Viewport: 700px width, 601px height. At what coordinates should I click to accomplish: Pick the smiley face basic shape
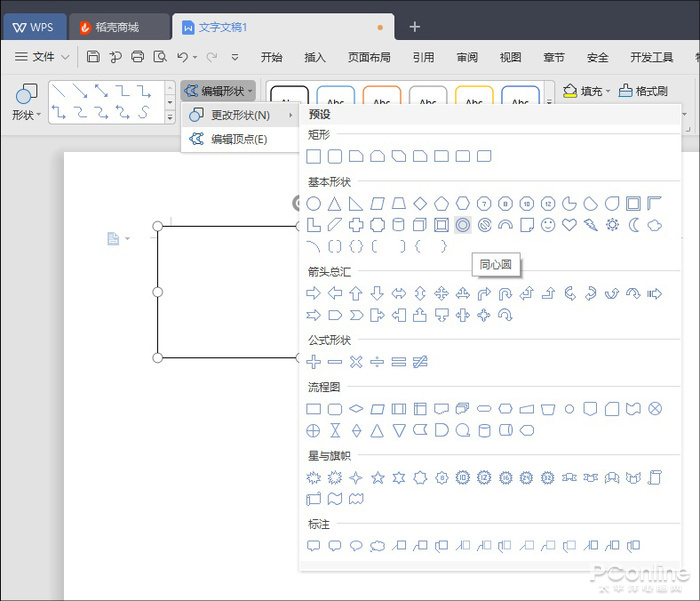(x=548, y=225)
